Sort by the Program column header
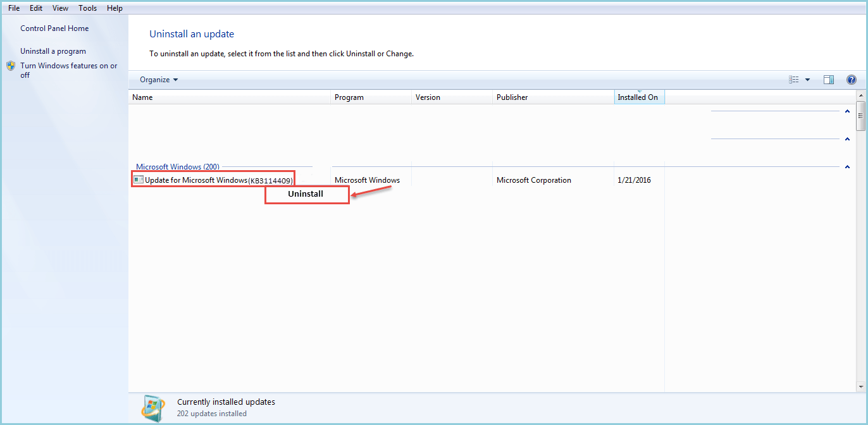 pyautogui.click(x=371, y=97)
